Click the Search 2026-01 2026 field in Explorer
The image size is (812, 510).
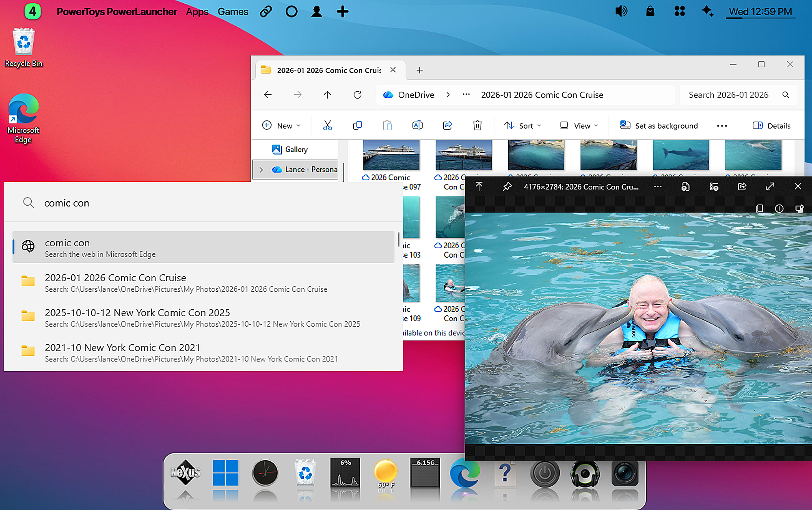(738, 95)
